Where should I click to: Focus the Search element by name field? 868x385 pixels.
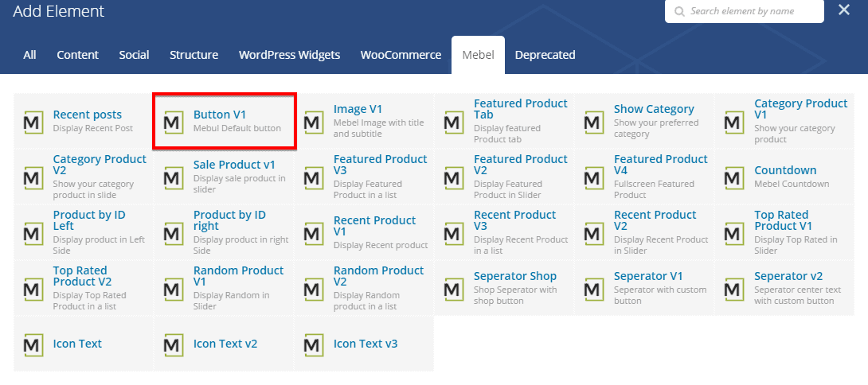(x=751, y=11)
